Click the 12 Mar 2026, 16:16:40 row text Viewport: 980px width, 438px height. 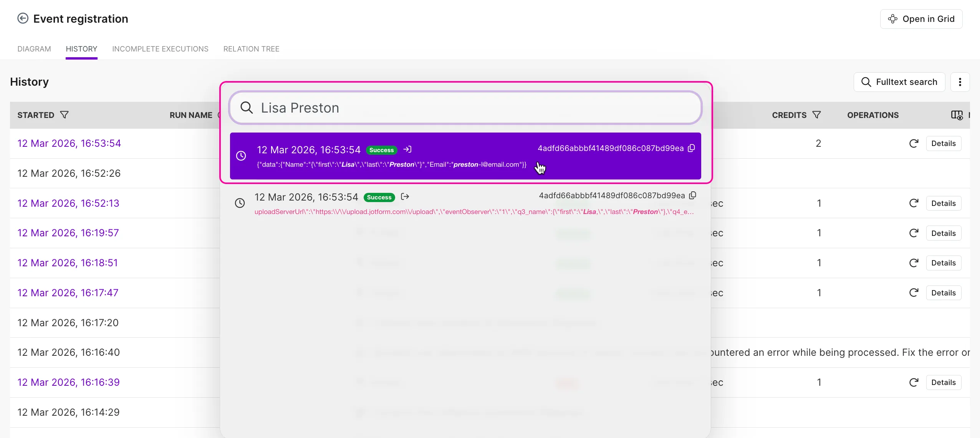pos(69,352)
